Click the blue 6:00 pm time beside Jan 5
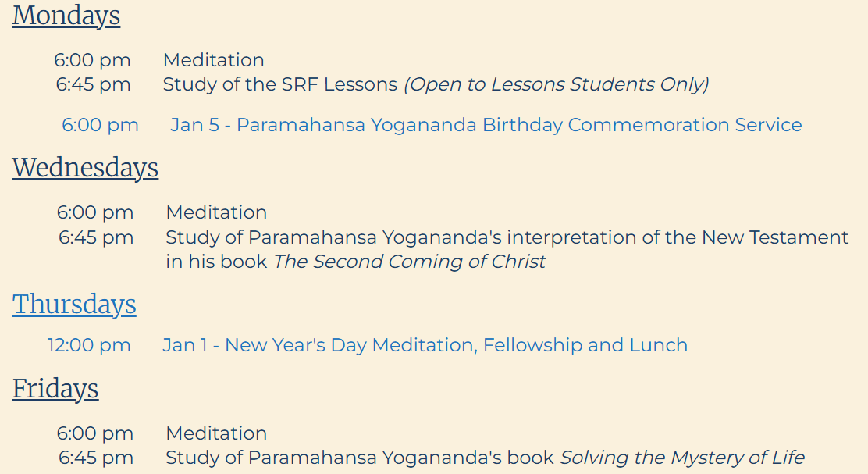868x474 pixels. pyautogui.click(x=100, y=125)
